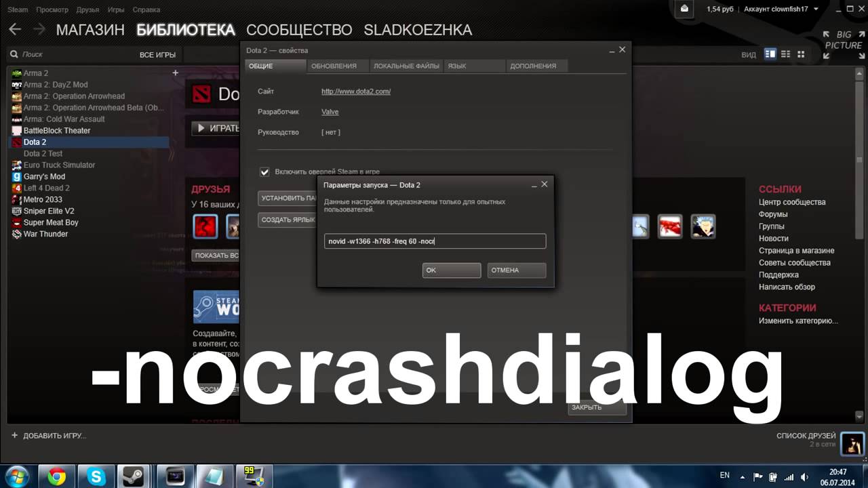This screenshot has height=488, width=868.
Task: Click the Dota 2 logo in header
Action: tap(201, 94)
